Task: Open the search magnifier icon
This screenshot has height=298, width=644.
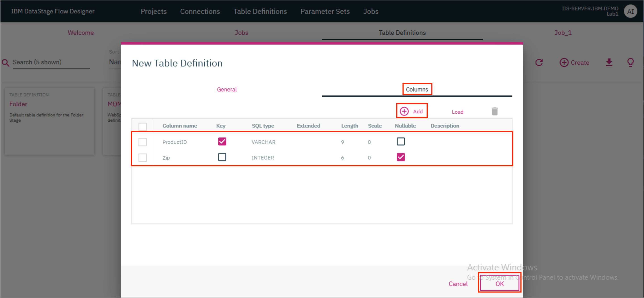Action: pos(6,62)
